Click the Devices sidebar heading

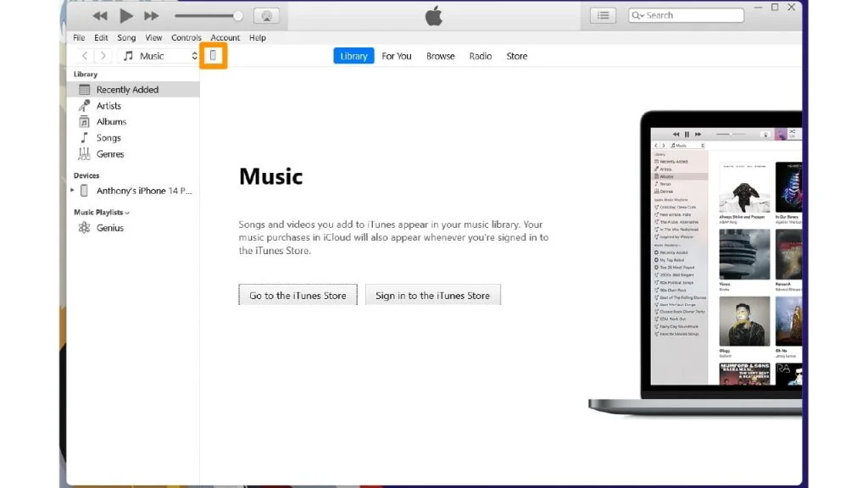[x=86, y=175]
